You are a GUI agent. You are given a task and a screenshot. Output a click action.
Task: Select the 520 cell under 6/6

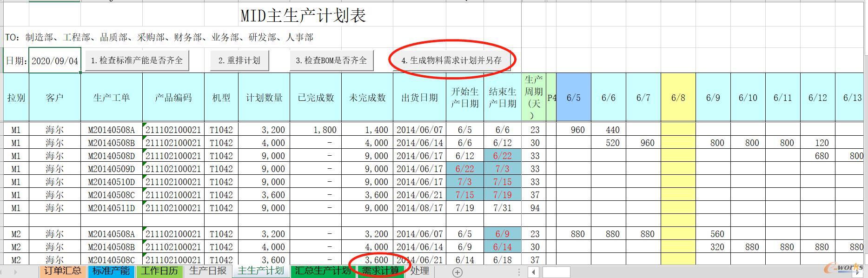609,143
